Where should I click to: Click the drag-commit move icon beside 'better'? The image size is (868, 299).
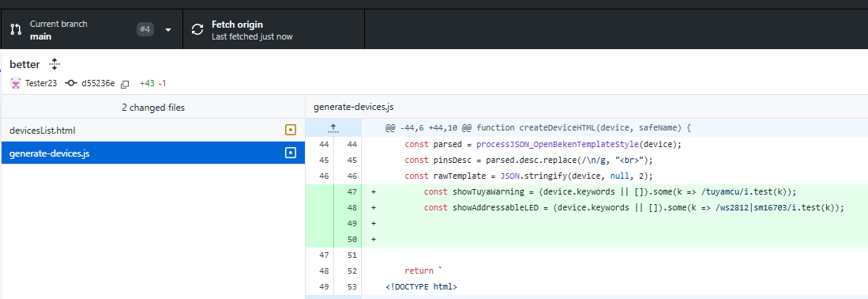pos(54,64)
